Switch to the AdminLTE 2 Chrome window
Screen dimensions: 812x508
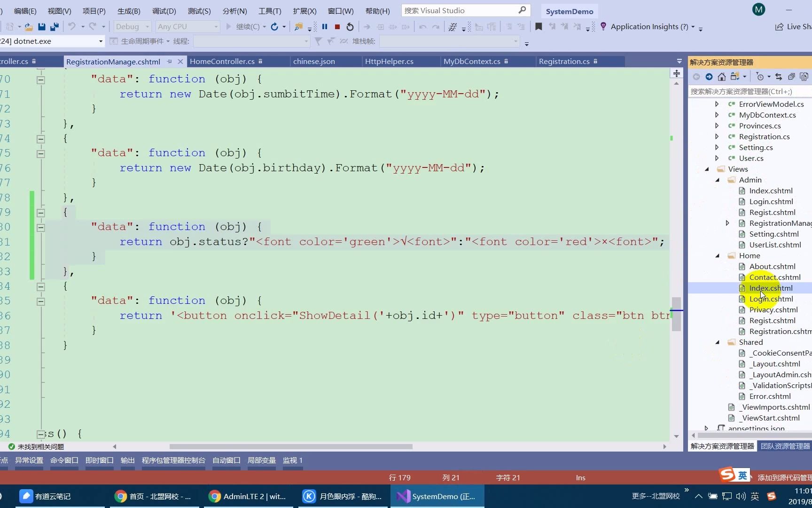pos(248,496)
